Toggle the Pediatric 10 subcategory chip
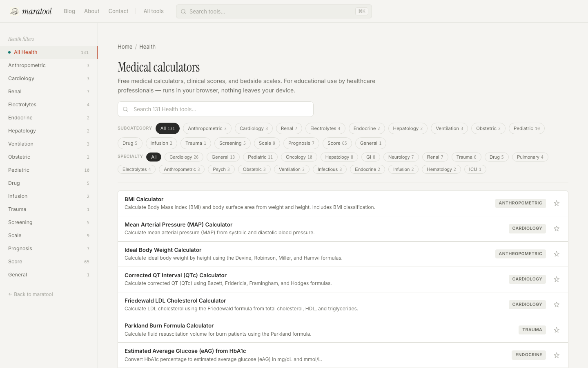The width and height of the screenshot is (588, 368). pos(527,128)
